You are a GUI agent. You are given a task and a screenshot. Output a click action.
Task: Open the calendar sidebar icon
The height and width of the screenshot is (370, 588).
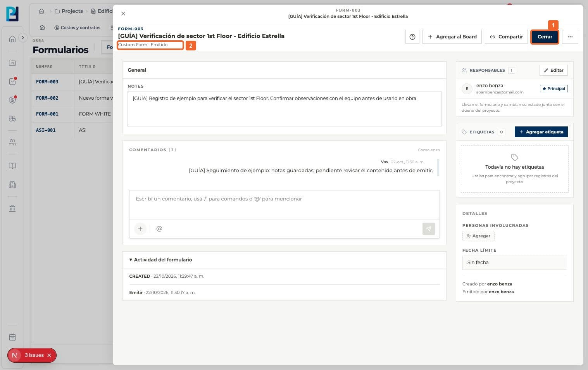pyautogui.click(x=12, y=337)
